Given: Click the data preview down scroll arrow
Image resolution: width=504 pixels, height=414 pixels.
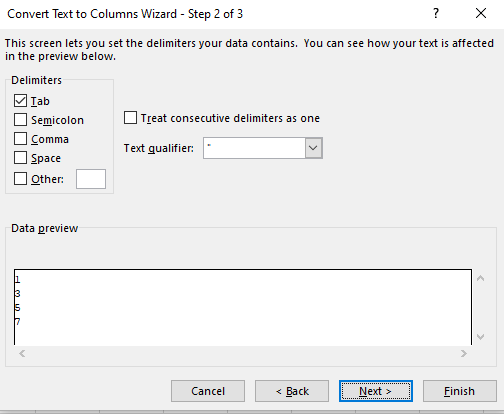Looking at the screenshot, I should [x=480, y=337].
